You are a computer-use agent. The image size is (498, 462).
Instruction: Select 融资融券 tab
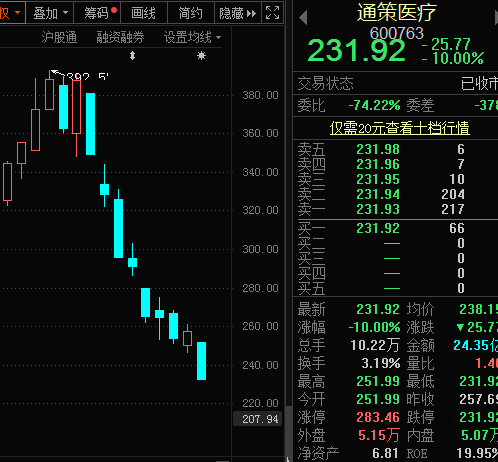pos(120,37)
